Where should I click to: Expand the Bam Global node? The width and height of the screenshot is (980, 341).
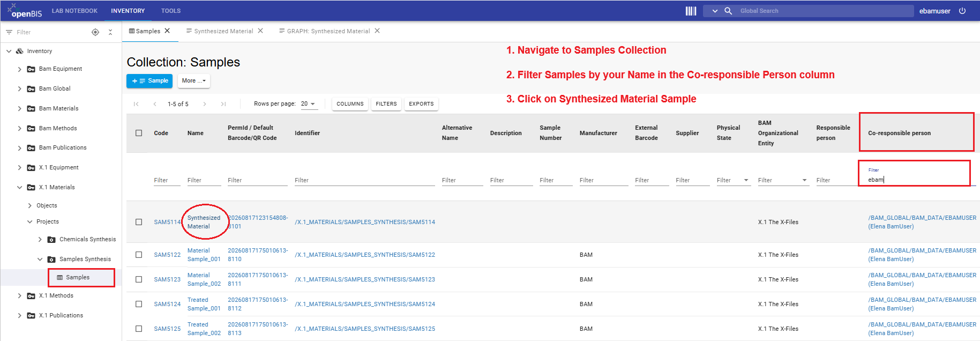[x=20, y=89]
